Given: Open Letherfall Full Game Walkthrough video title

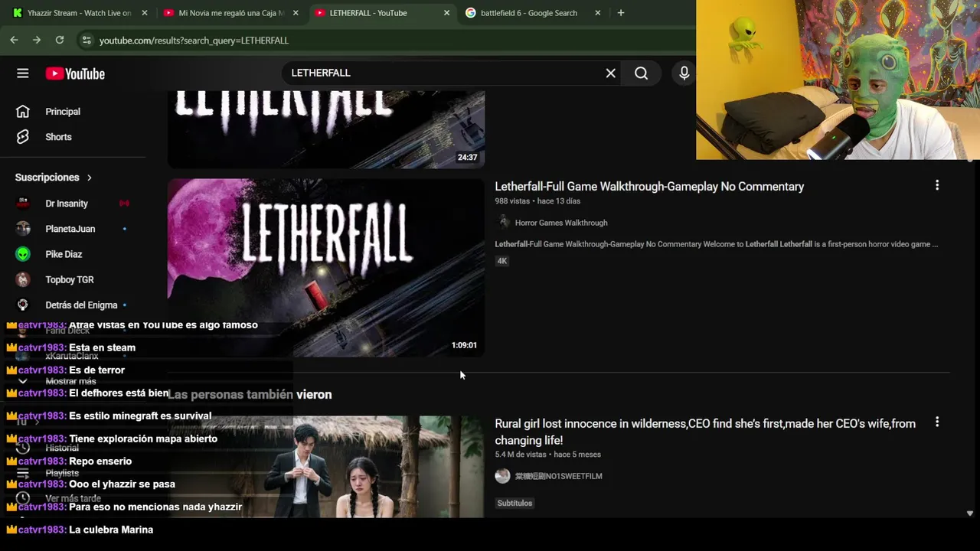Looking at the screenshot, I should (649, 187).
